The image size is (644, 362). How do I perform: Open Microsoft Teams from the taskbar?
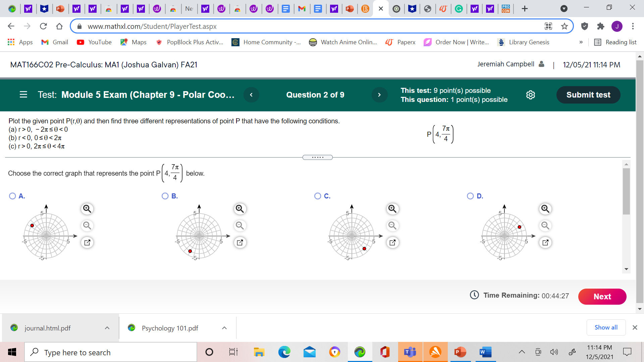[410, 352]
